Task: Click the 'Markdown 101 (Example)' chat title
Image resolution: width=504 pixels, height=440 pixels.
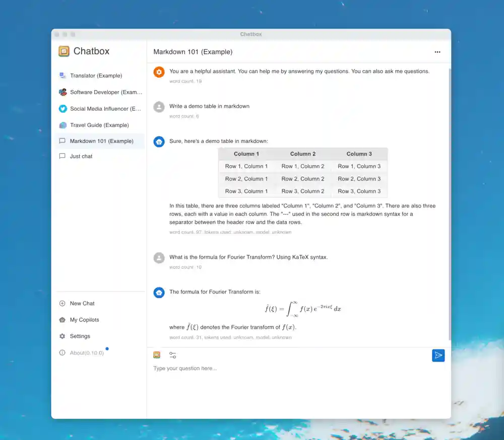Action: [193, 52]
